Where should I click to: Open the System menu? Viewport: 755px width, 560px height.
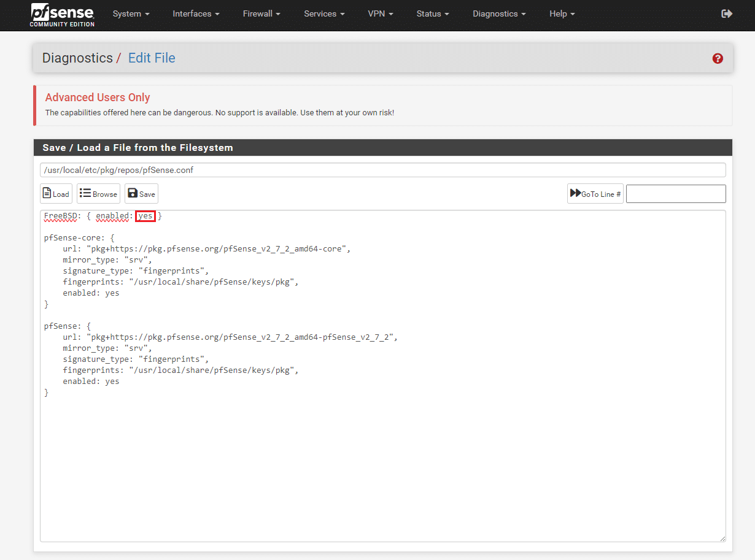(x=131, y=13)
